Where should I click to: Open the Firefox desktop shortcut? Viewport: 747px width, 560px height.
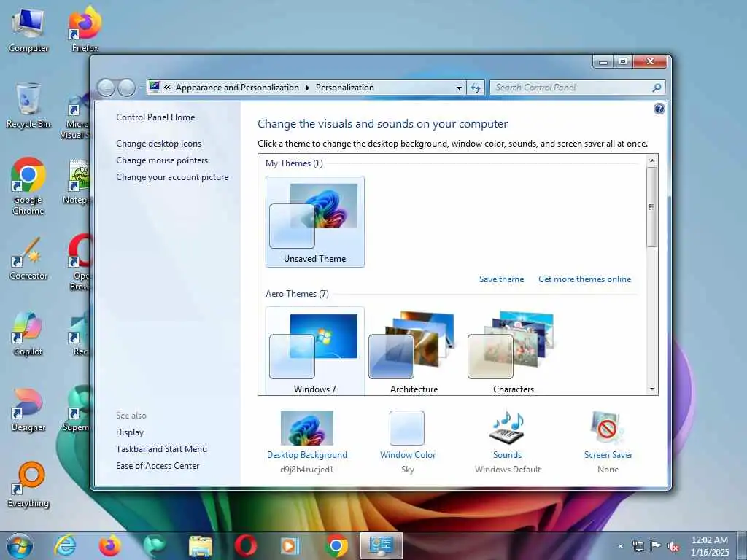coord(85,30)
